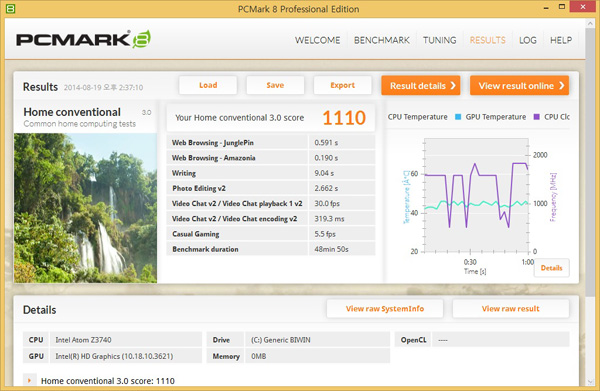Click the green app icon in title bar
Screen dimensions: 600x391
[10, 8]
